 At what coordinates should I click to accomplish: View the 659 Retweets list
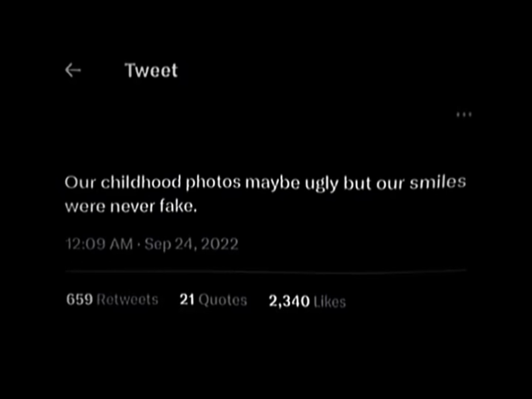112,299
